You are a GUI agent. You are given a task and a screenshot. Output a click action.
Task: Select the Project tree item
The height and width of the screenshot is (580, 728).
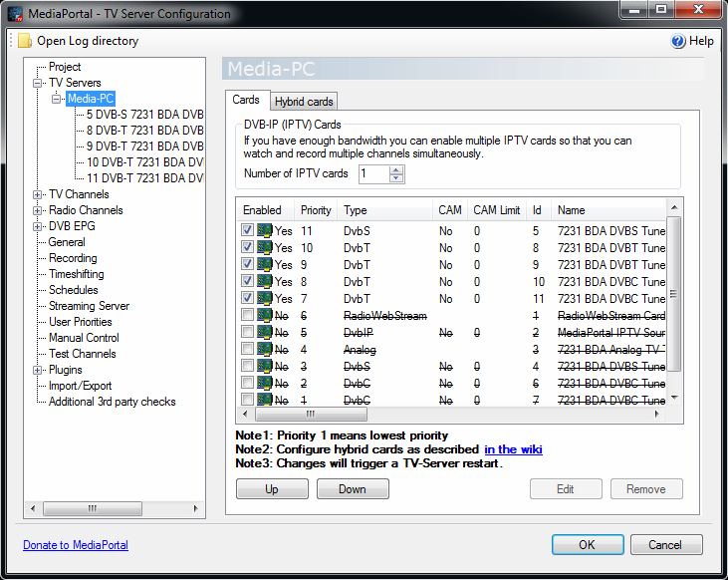[65, 67]
